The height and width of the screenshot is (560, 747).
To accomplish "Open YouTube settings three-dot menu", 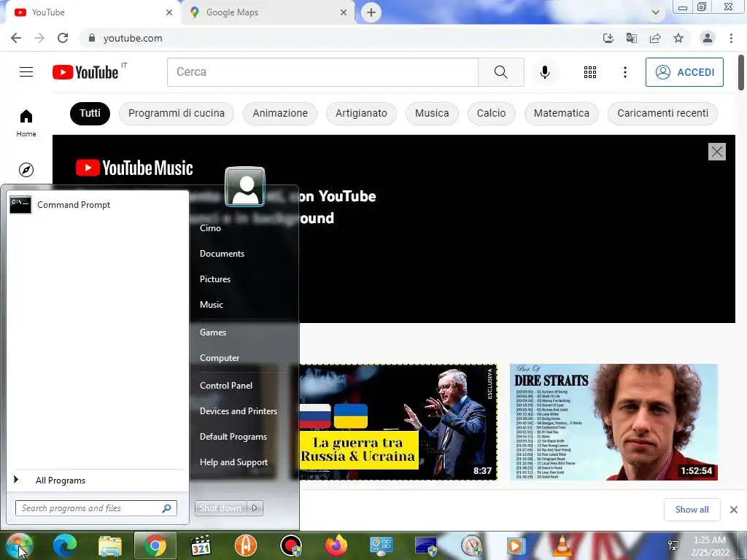I will [x=625, y=72].
